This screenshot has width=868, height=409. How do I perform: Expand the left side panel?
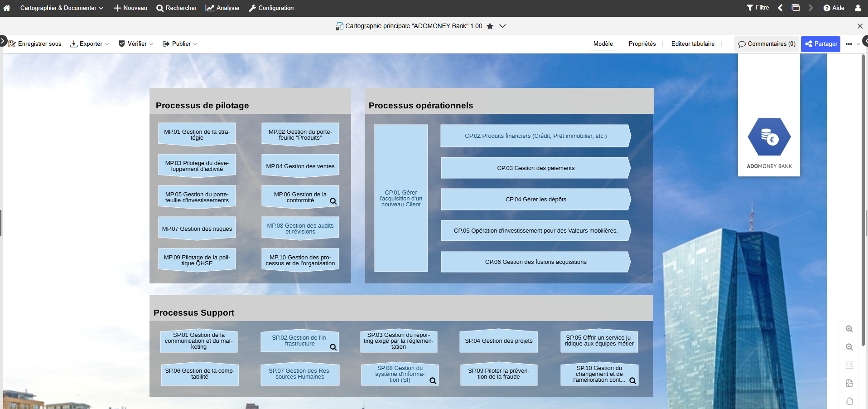click(x=3, y=41)
